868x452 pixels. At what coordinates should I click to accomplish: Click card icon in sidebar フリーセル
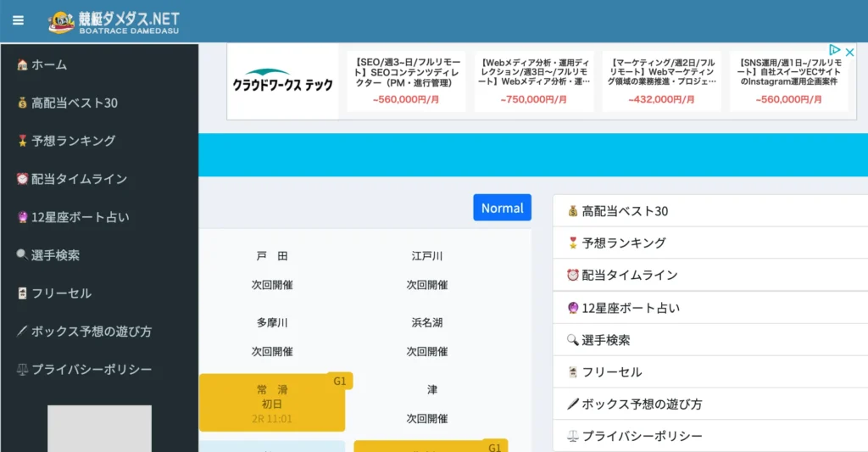(22, 293)
